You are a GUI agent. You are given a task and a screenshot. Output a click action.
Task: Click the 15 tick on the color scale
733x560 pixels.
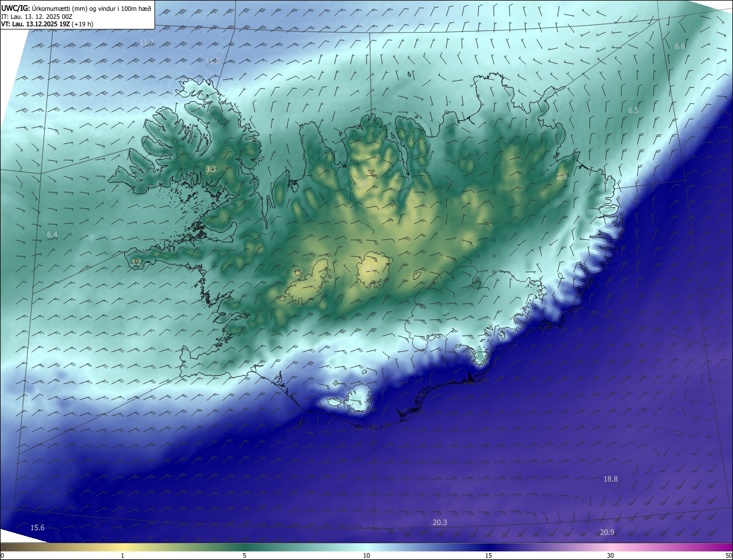coord(488,555)
